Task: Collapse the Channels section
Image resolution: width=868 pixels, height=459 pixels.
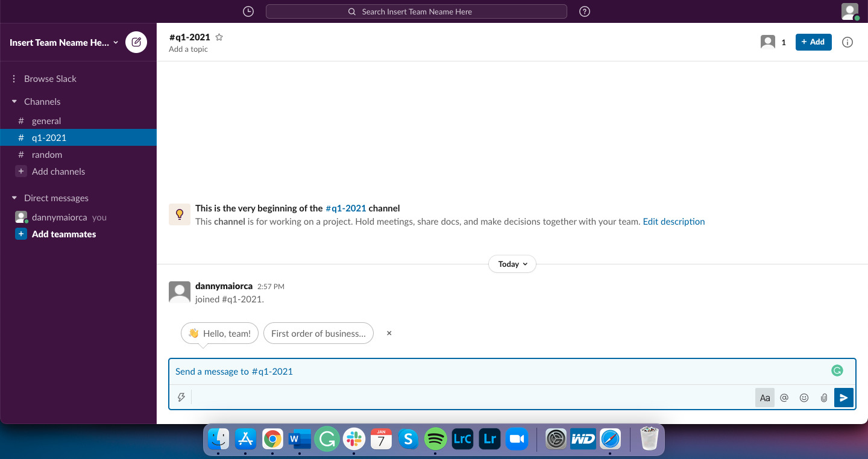Action: pyautogui.click(x=14, y=102)
